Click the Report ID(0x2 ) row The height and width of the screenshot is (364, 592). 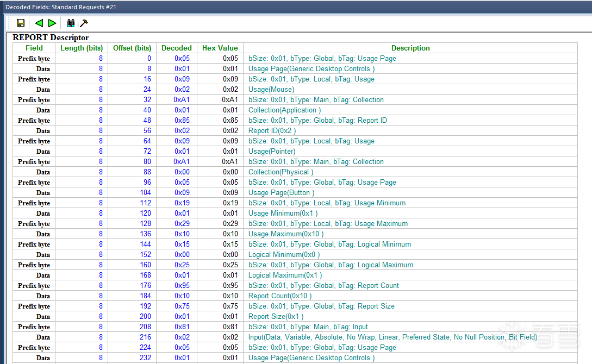[x=272, y=131]
